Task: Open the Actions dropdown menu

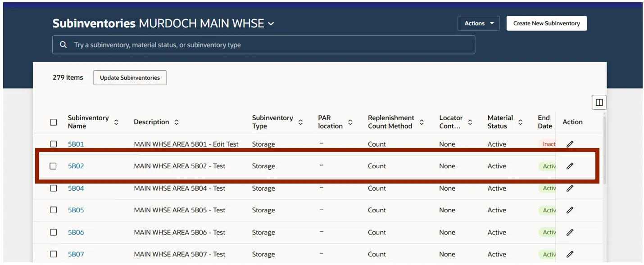Action: click(478, 23)
